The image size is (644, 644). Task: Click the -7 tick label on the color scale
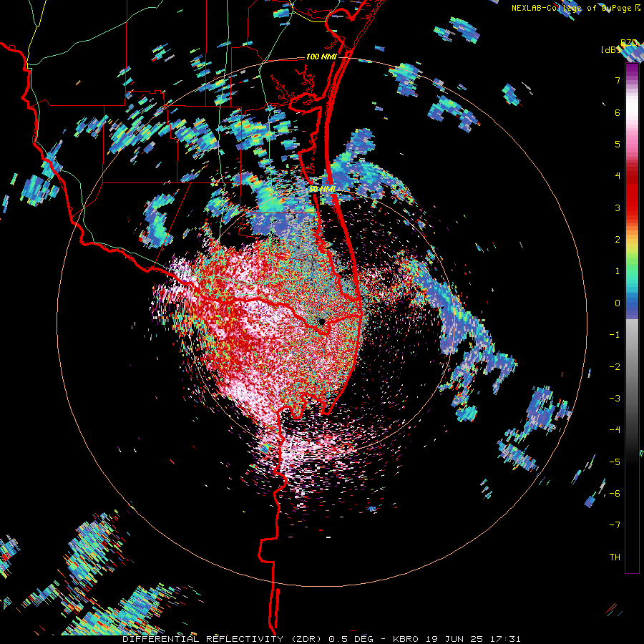pos(615,525)
